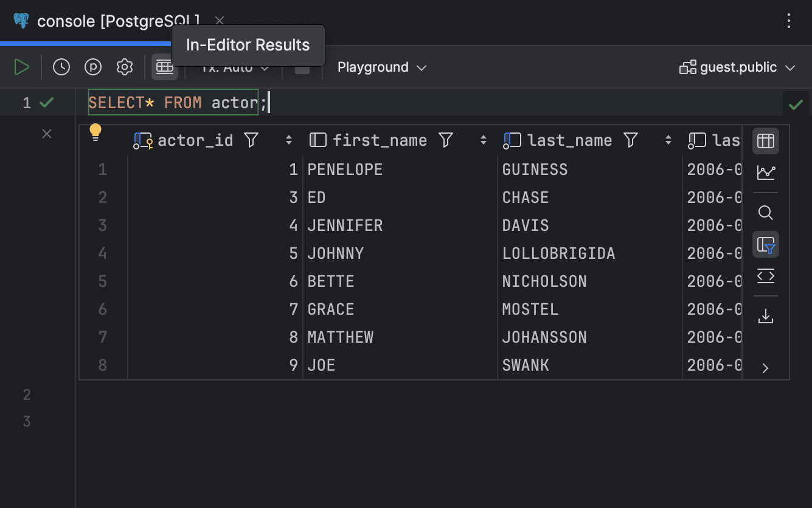The width and height of the screenshot is (812, 508).
Task: Open query execution history clock icon
Action: coord(61,67)
